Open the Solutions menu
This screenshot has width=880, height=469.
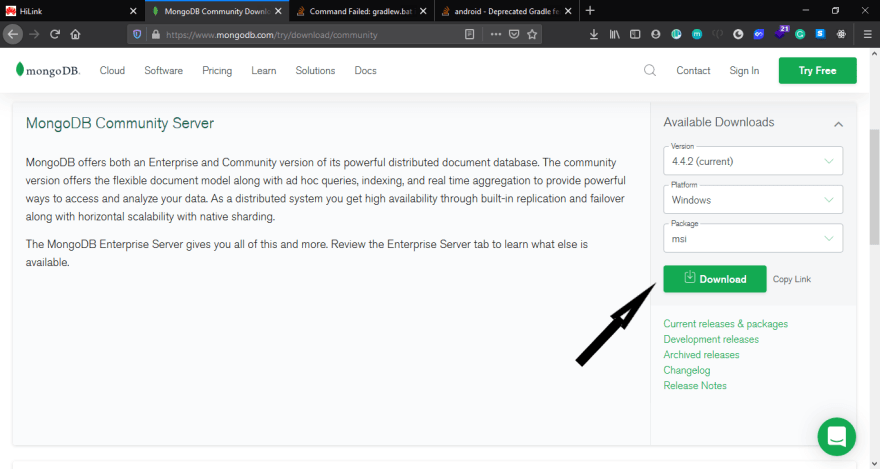(x=315, y=71)
